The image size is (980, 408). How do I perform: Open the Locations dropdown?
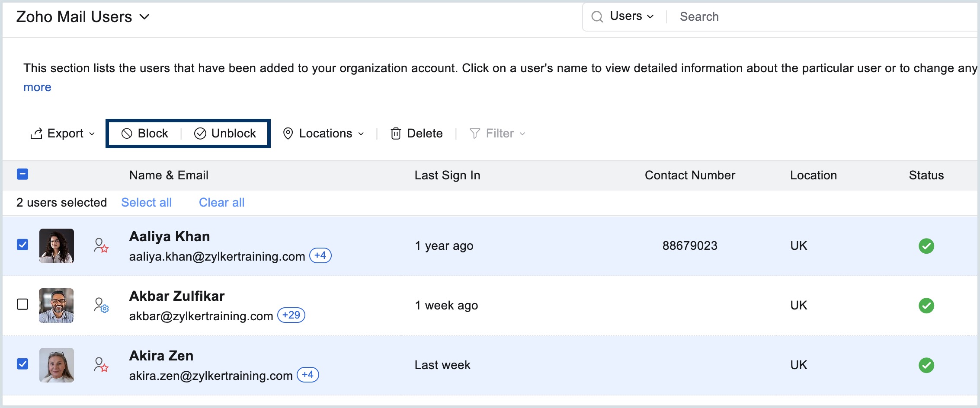[323, 134]
